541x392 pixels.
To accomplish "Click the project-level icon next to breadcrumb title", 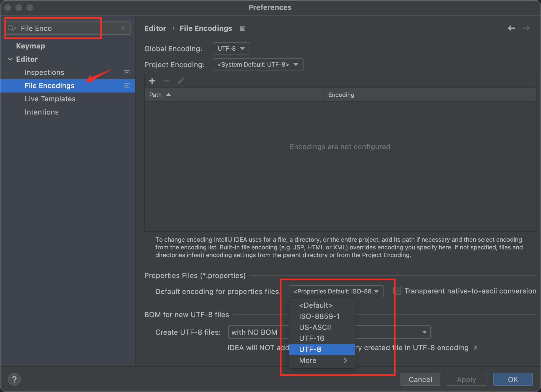I will [243, 29].
